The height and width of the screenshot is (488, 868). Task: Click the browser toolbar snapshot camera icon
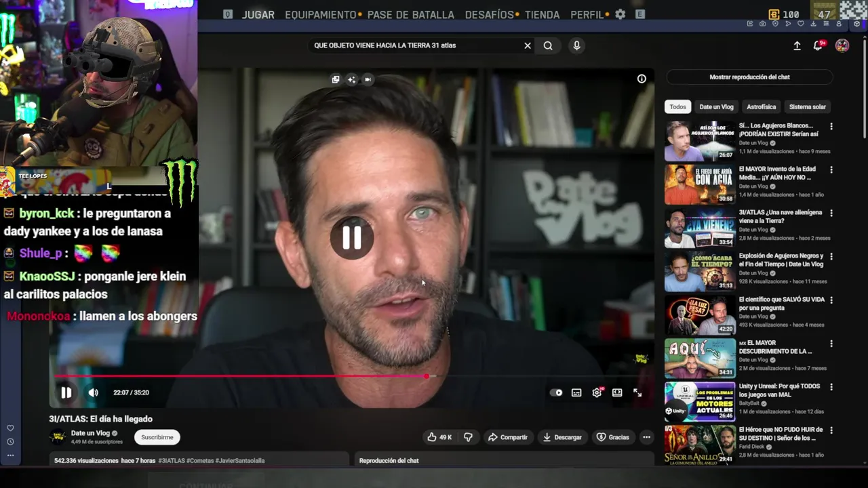pyautogui.click(x=763, y=24)
